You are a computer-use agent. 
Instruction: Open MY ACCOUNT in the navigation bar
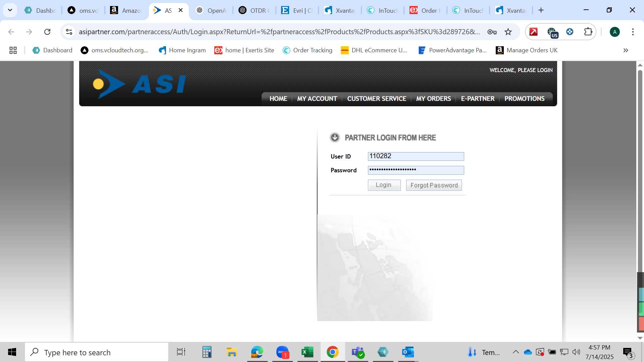point(317,99)
